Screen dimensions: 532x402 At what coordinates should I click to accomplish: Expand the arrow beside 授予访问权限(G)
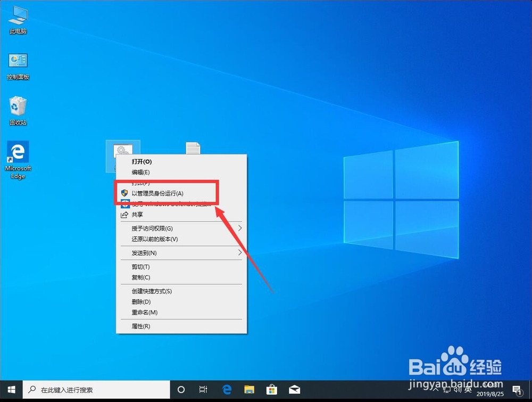[x=240, y=228]
